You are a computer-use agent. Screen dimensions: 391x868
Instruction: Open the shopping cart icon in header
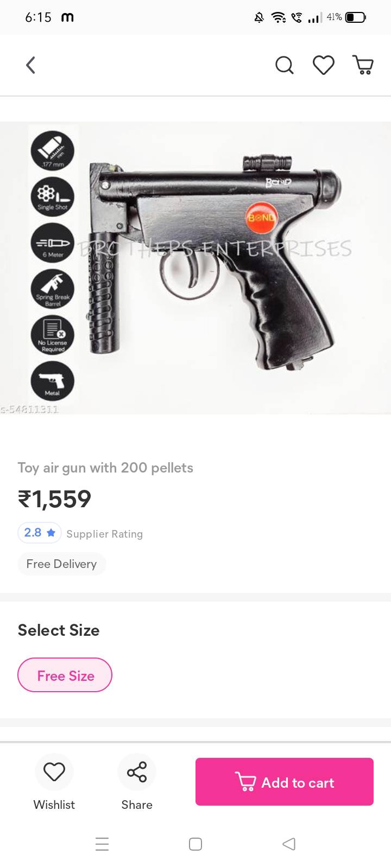pos(363,65)
